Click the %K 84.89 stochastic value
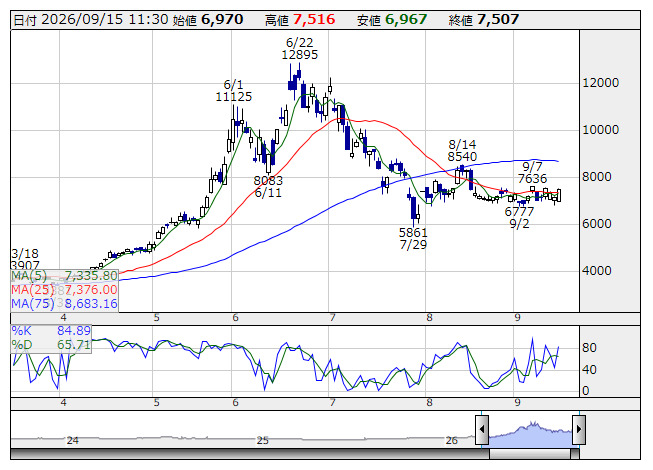This screenshot has width=653, height=470. [51, 331]
